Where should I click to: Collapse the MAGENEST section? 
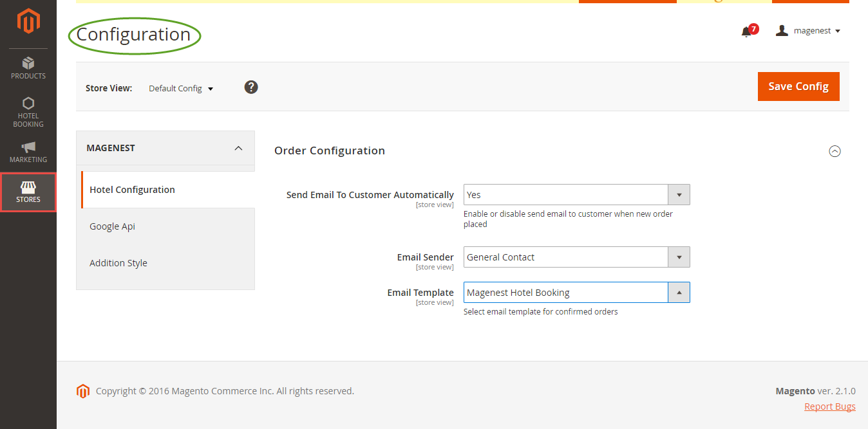(x=165, y=148)
